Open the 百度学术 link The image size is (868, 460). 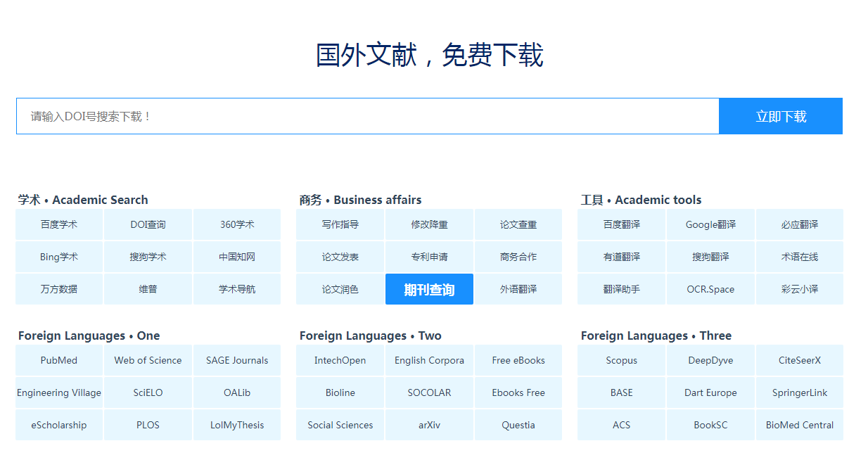tap(59, 224)
